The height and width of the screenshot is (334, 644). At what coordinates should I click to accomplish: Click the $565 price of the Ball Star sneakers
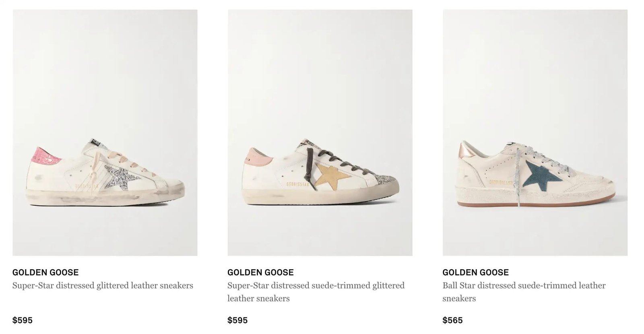click(x=452, y=320)
